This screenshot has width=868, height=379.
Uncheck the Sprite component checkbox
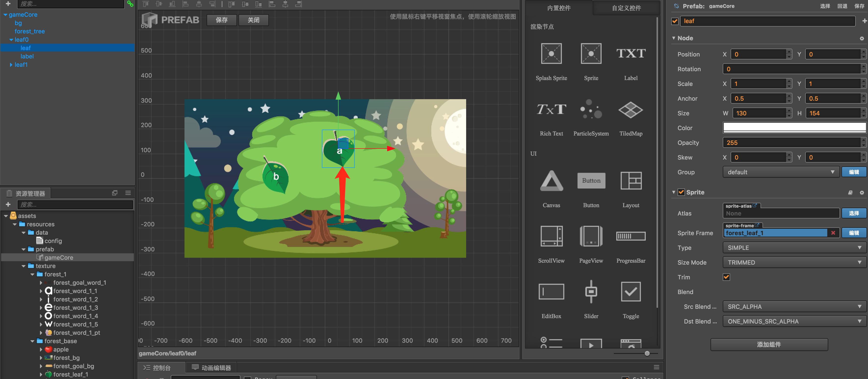(x=681, y=192)
